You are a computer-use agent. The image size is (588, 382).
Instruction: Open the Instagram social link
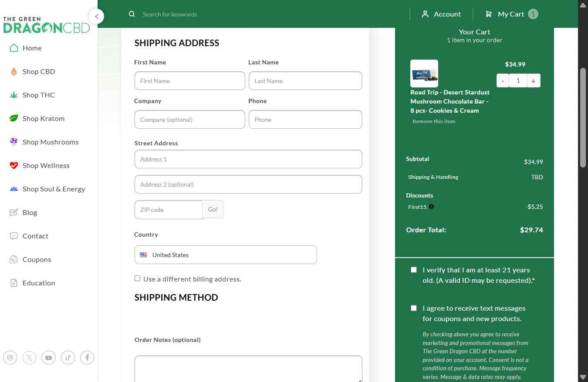(10, 358)
